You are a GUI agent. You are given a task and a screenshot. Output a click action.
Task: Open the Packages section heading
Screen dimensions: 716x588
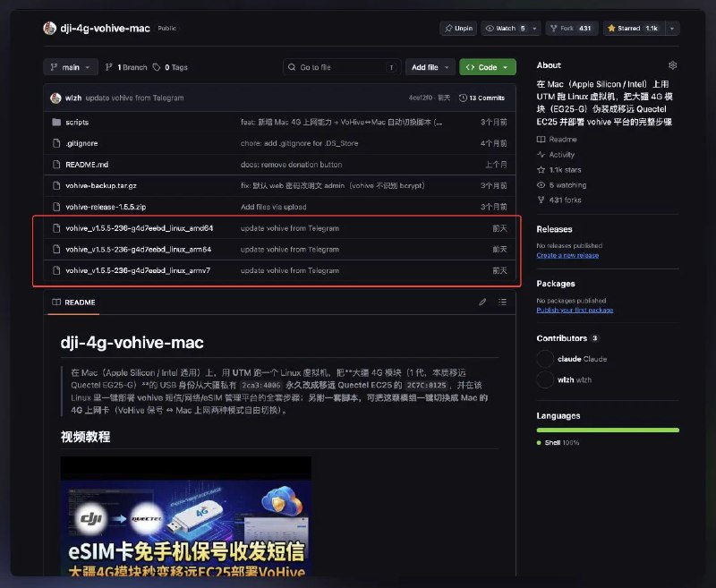click(556, 284)
